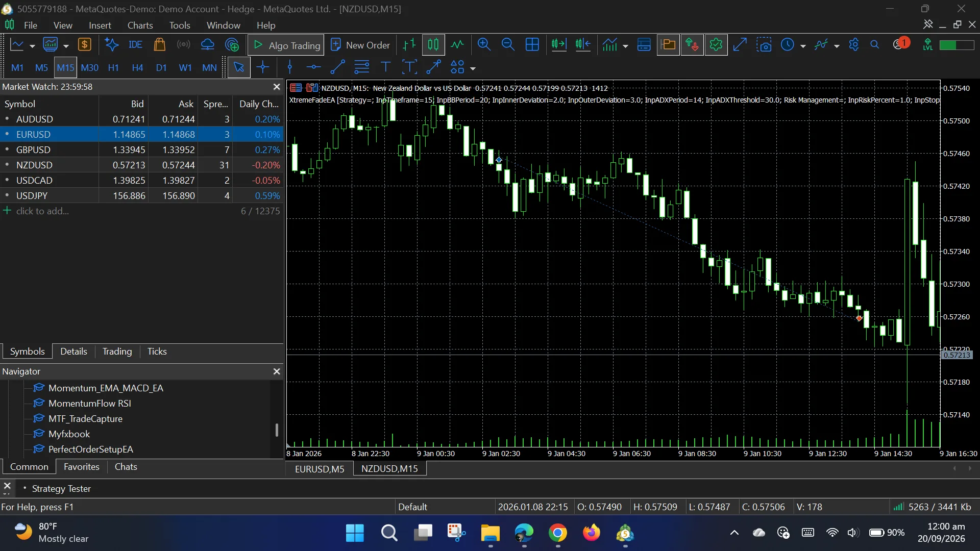Open the IDE MetaEditor button
Viewport: 980px width, 551px height.
135,45
